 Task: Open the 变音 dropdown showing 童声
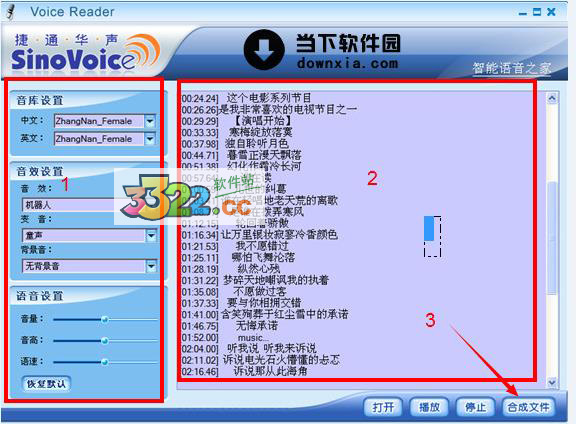coord(151,236)
